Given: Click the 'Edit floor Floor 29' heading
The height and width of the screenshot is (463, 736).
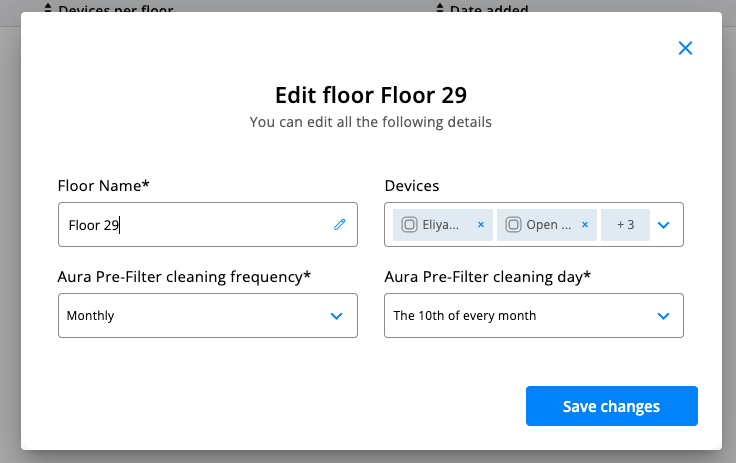Looking at the screenshot, I should pyautogui.click(x=371, y=95).
